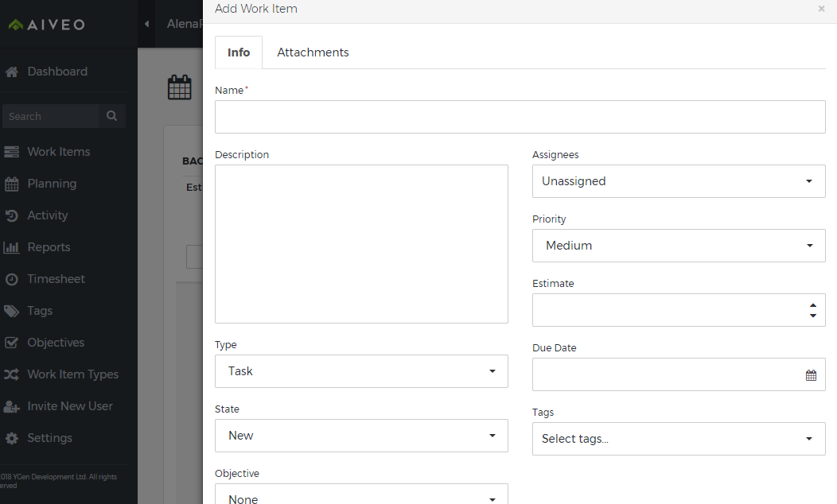
Task: Collapse the sidebar with the arrow
Action: click(x=147, y=24)
